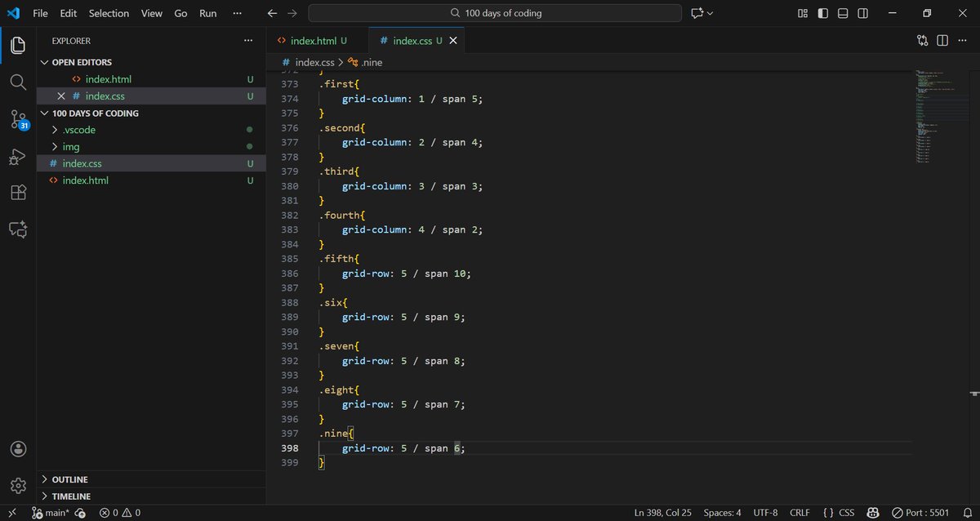
Task: Toggle the Secondary Side Bar visibility
Action: [x=863, y=13]
